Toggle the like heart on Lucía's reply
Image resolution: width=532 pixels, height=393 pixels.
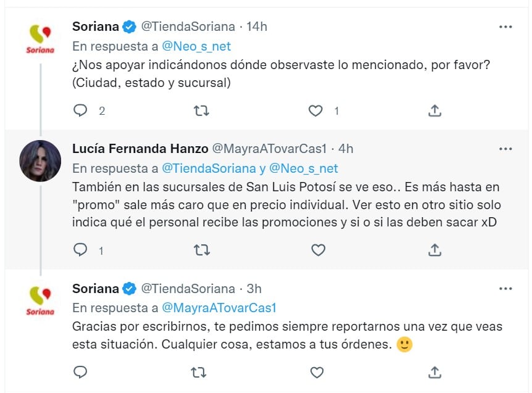click(x=317, y=250)
